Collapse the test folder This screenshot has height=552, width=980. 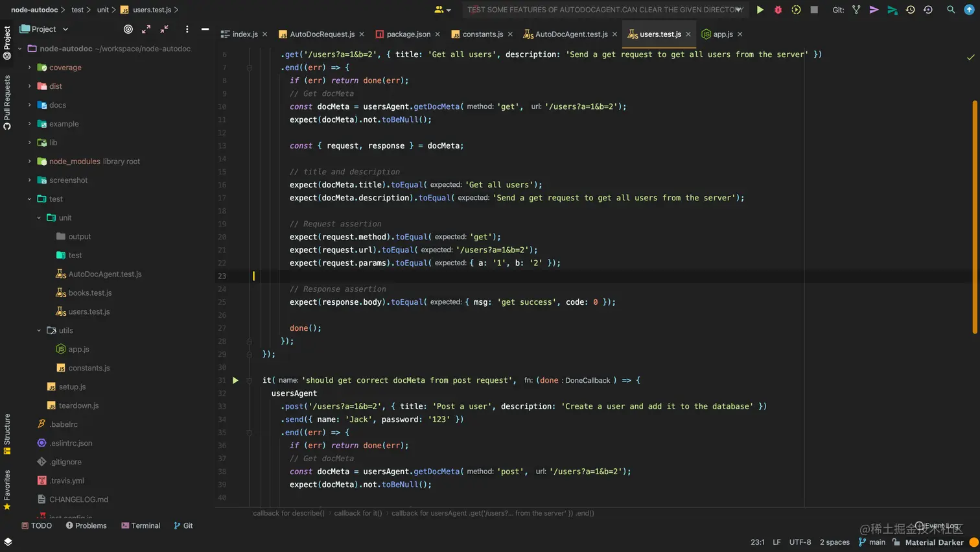(29, 199)
